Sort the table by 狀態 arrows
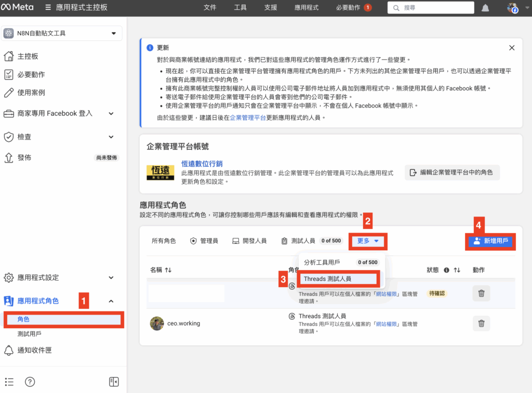Image resolution: width=532 pixels, height=393 pixels. pos(457,270)
